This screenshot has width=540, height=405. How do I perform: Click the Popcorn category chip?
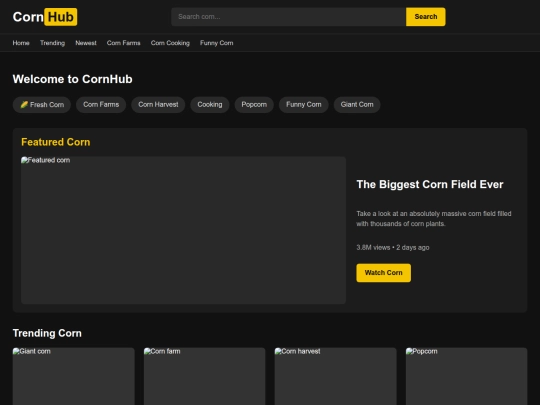pos(254,105)
